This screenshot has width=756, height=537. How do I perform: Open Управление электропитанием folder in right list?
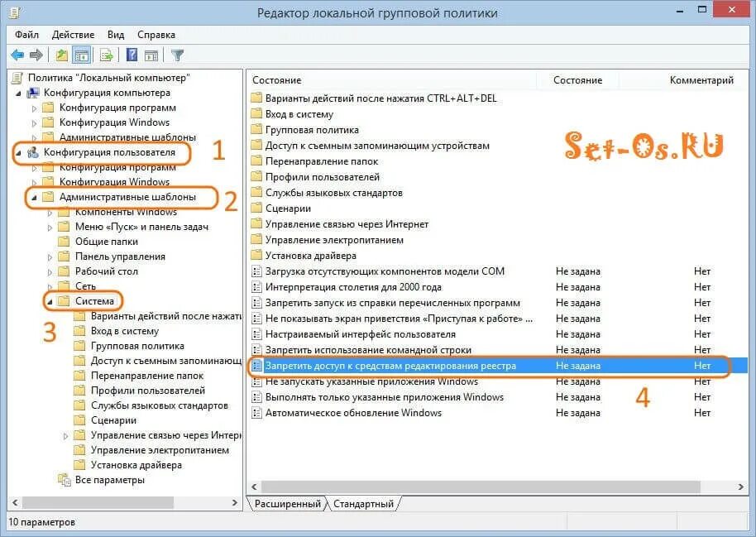(334, 240)
